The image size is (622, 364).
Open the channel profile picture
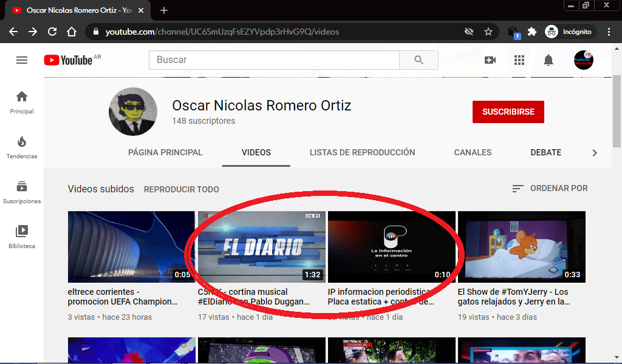coord(133,112)
